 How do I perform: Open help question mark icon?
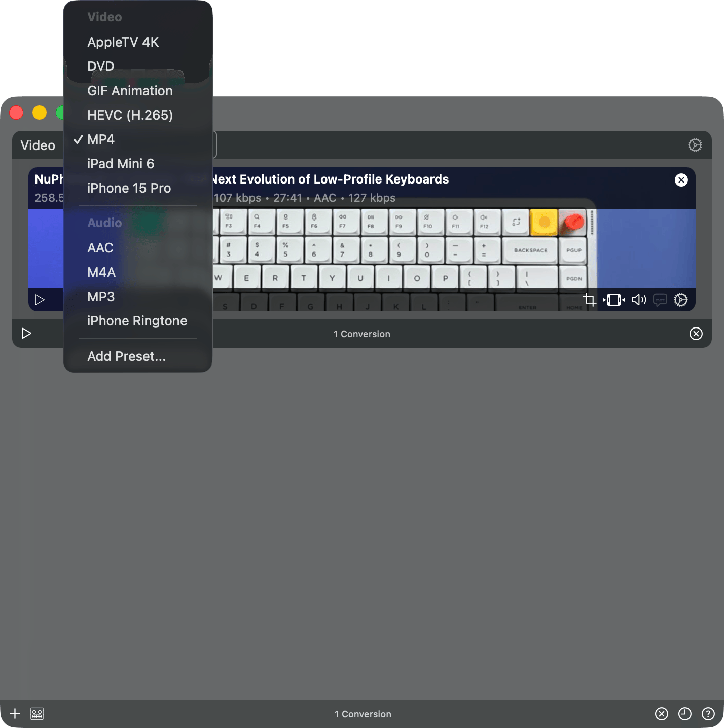tap(708, 714)
